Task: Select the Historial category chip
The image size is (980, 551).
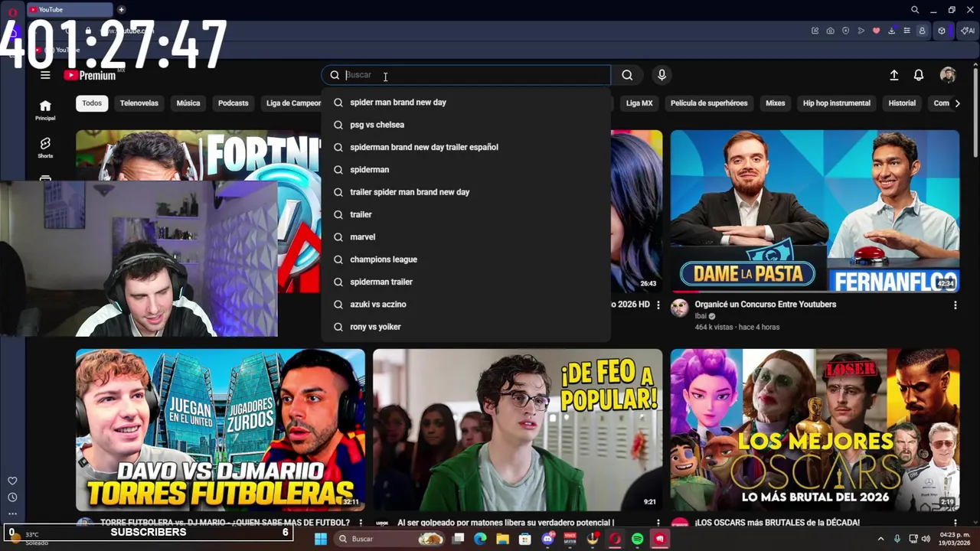Action: [x=902, y=103]
